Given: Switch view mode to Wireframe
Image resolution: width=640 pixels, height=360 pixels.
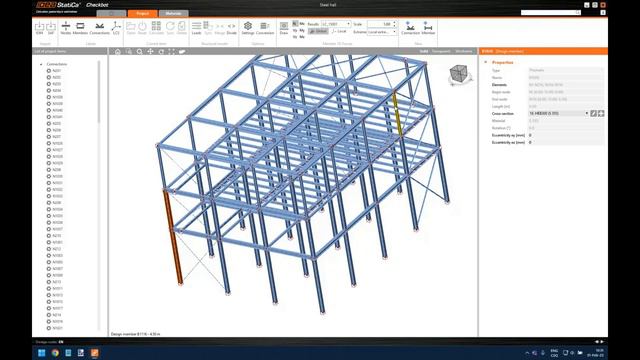Looking at the screenshot, I should click(464, 51).
